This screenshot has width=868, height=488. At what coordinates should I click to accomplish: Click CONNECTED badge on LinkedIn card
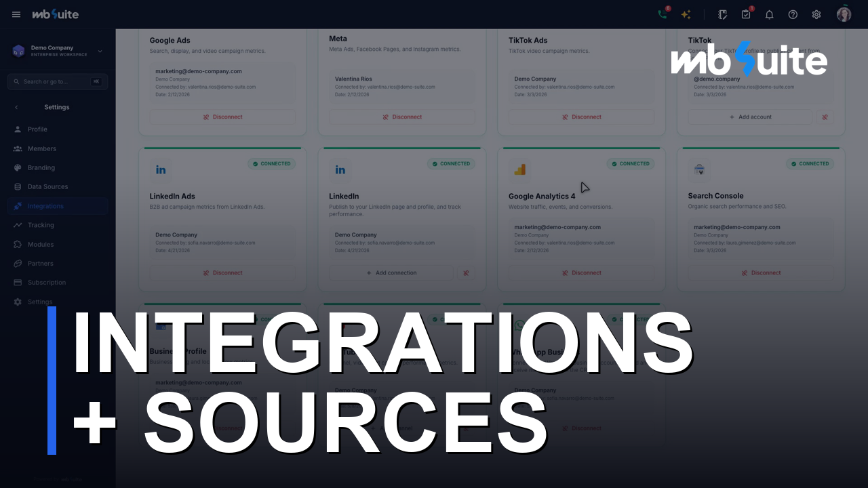tap(451, 163)
